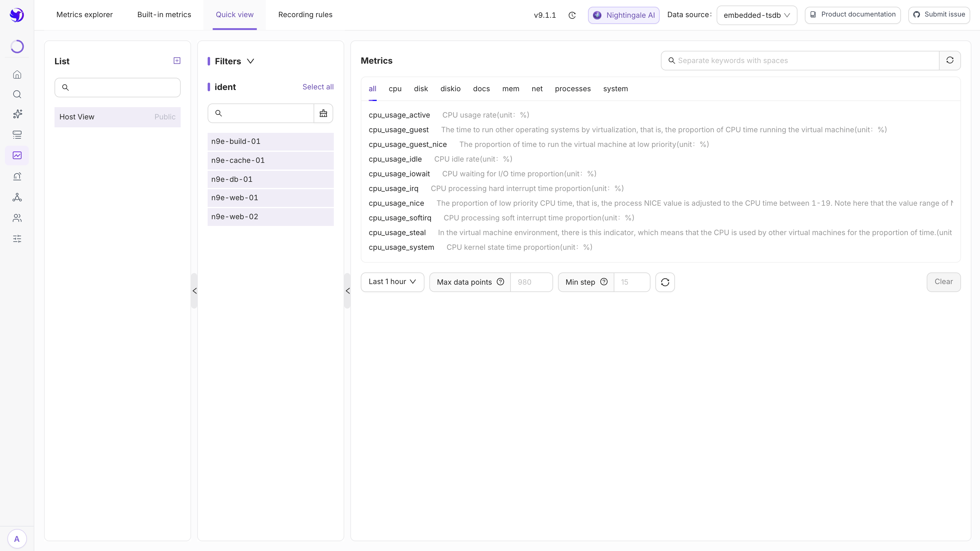
Task: Open Product documentation
Action: click(853, 15)
